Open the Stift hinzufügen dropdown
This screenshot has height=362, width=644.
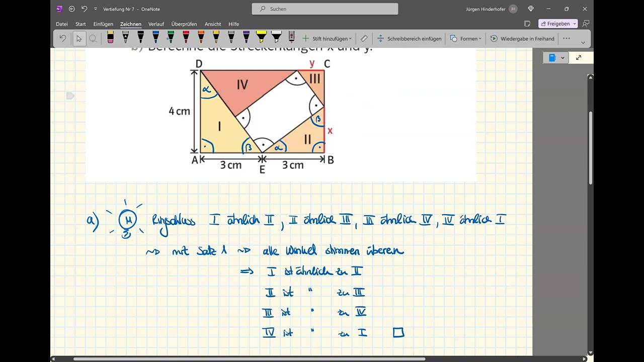(327, 38)
